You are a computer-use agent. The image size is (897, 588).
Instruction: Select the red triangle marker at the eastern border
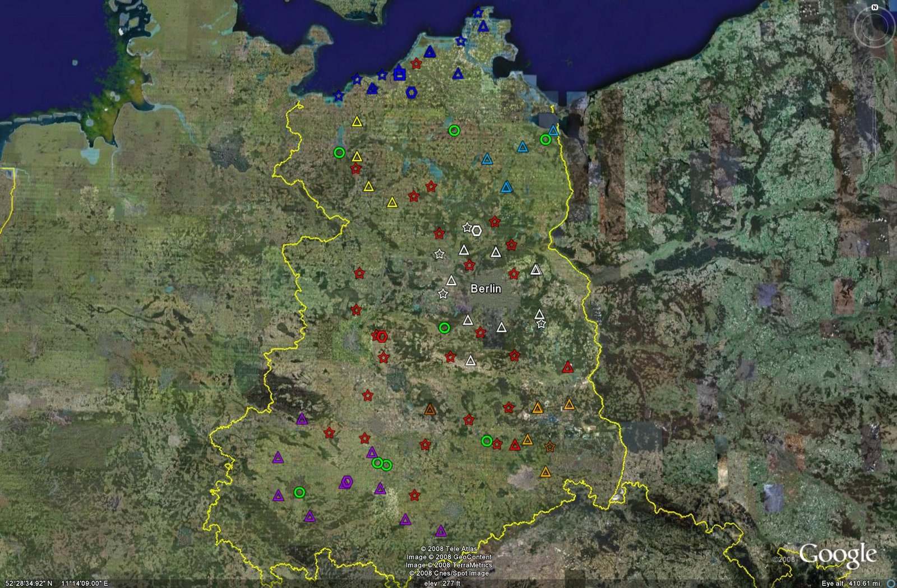pos(568,367)
